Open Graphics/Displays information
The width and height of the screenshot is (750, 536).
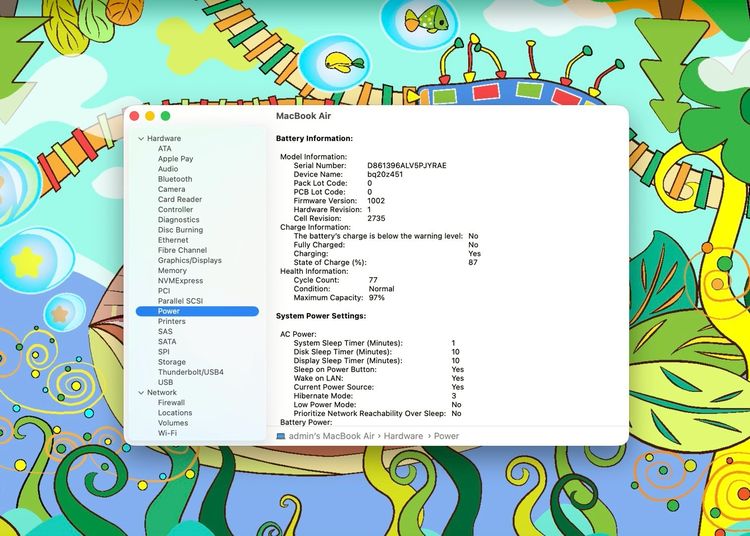(x=190, y=261)
